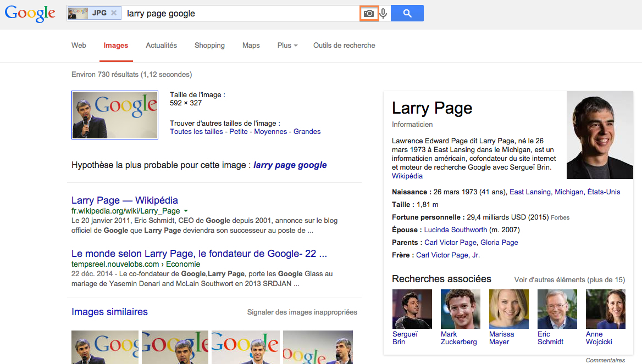
Task: Click the Sergueï Brin name link
Action: tap(405, 338)
